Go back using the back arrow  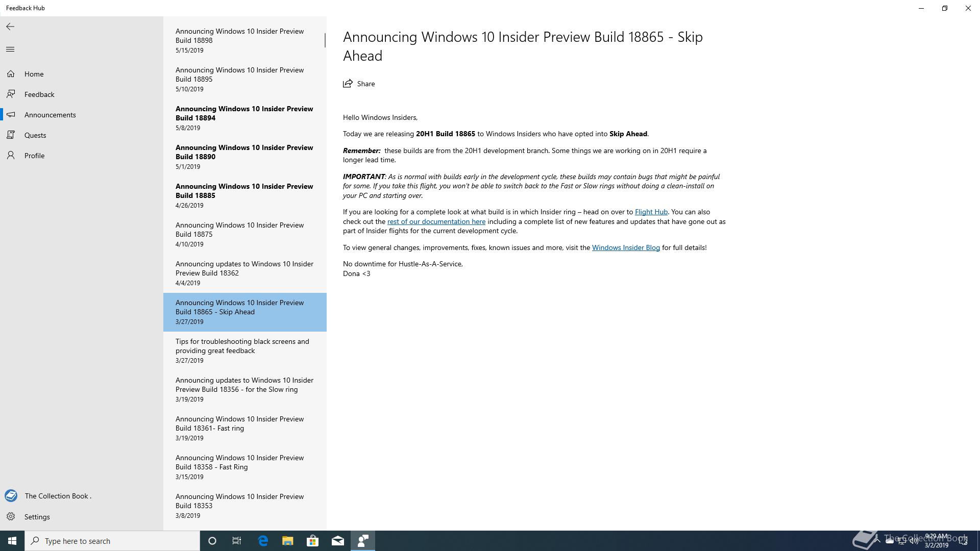(10, 27)
